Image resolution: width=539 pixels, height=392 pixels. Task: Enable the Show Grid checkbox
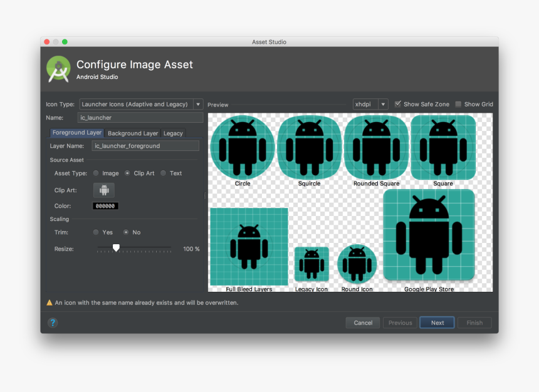[458, 104]
